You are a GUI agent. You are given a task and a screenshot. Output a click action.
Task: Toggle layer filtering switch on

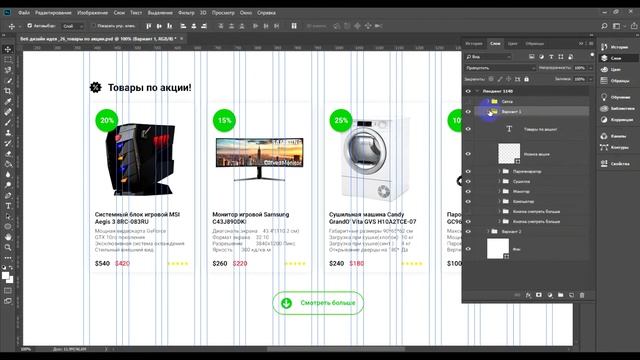pyautogui.click(x=592, y=55)
